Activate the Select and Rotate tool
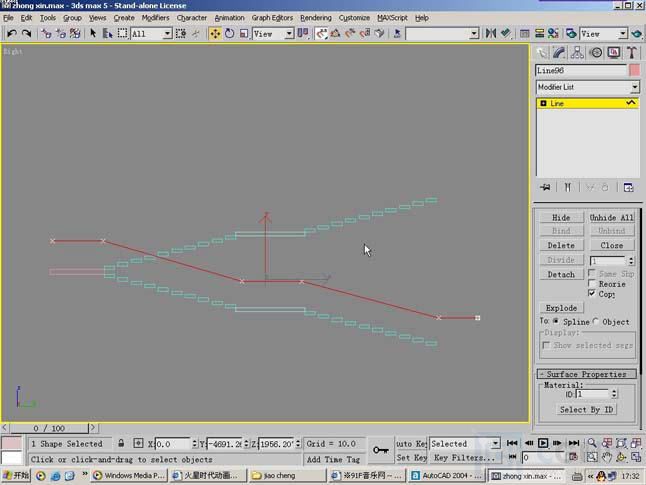This screenshot has height=485, width=646. [229, 33]
